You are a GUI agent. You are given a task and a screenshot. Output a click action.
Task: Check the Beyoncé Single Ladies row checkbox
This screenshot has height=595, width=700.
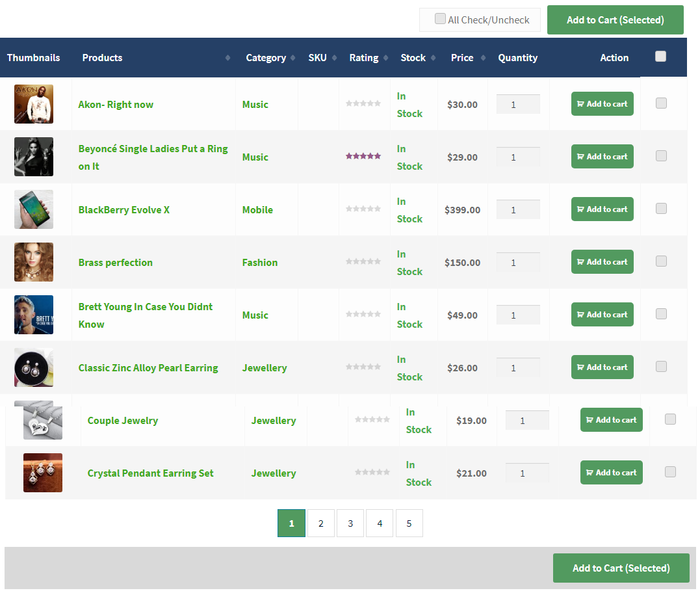click(x=661, y=156)
